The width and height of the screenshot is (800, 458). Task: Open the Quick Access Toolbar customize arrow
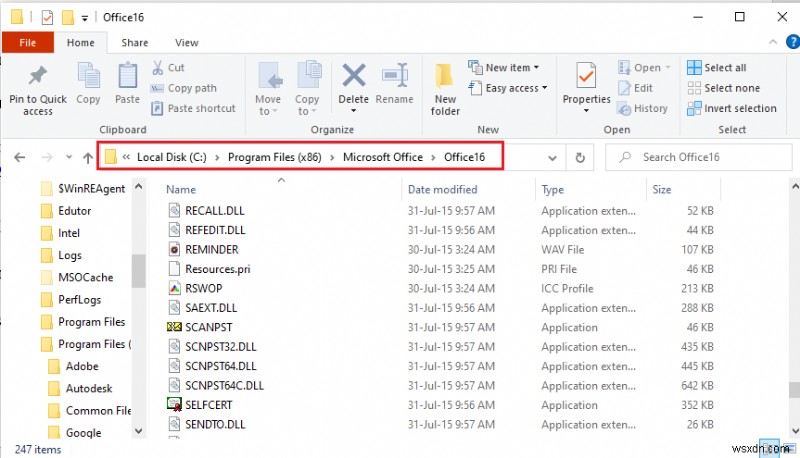(85, 18)
